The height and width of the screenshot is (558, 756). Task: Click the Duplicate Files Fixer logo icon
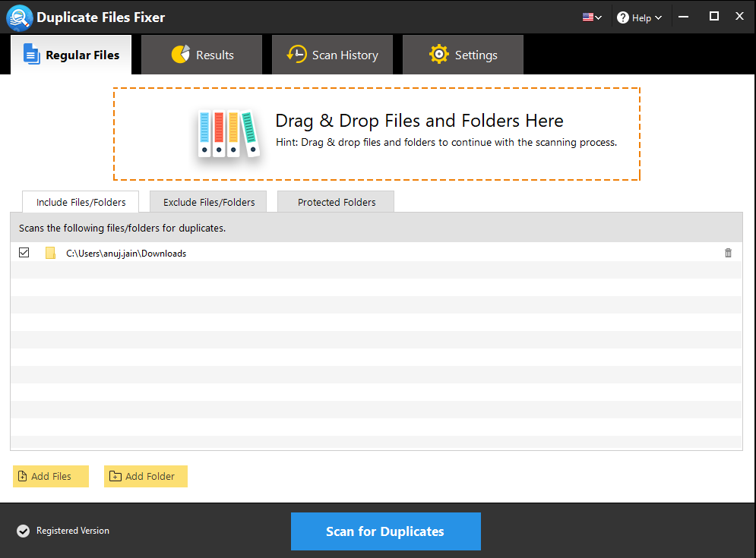[19, 17]
